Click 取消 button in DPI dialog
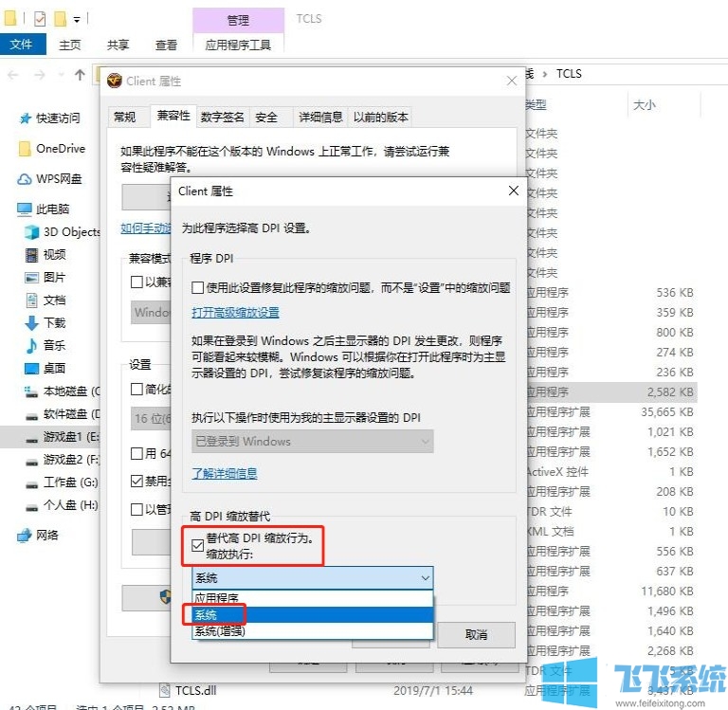728x710 pixels. click(477, 635)
